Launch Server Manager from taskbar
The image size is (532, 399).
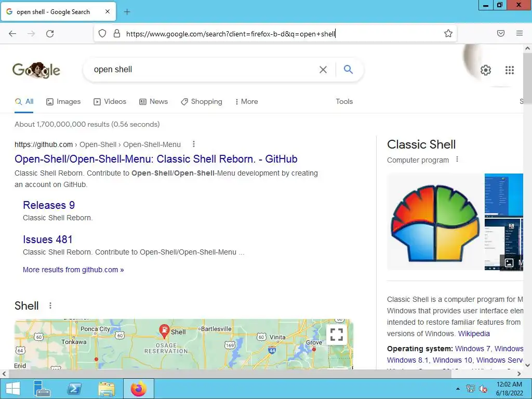point(42,389)
